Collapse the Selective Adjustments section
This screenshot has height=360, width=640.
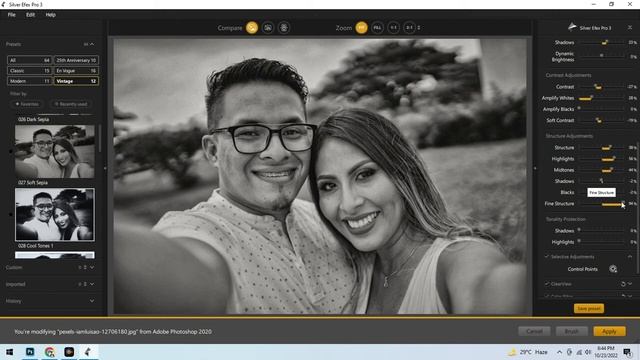[630, 257]
